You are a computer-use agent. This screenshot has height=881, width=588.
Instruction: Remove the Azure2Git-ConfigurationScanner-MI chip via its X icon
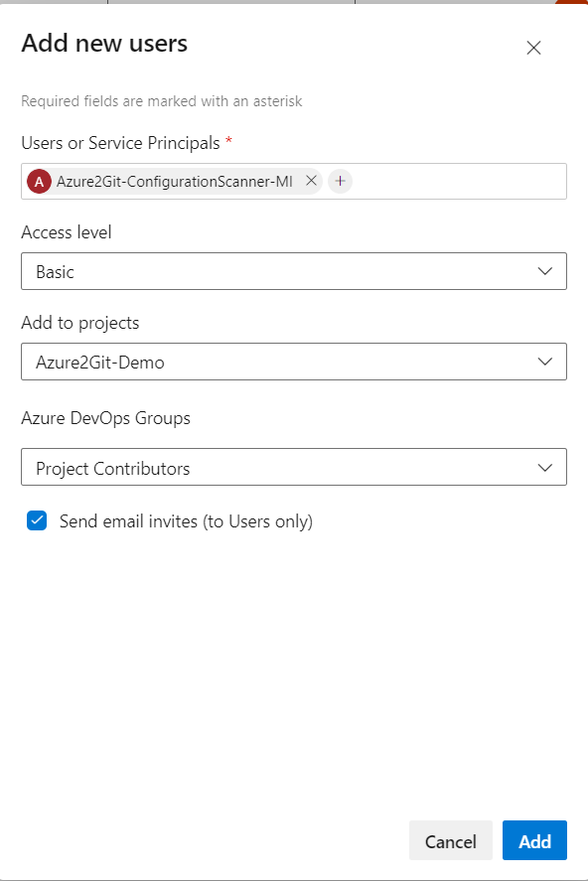[x=311, y=181]
